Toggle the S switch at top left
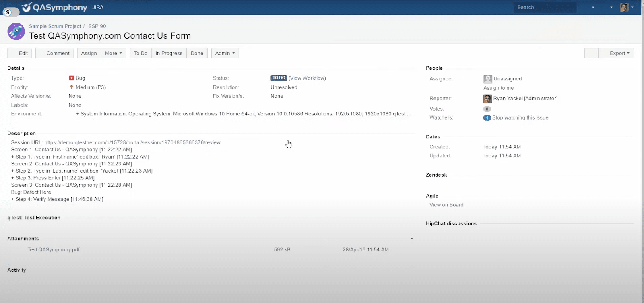 click(x=11, y=12)
